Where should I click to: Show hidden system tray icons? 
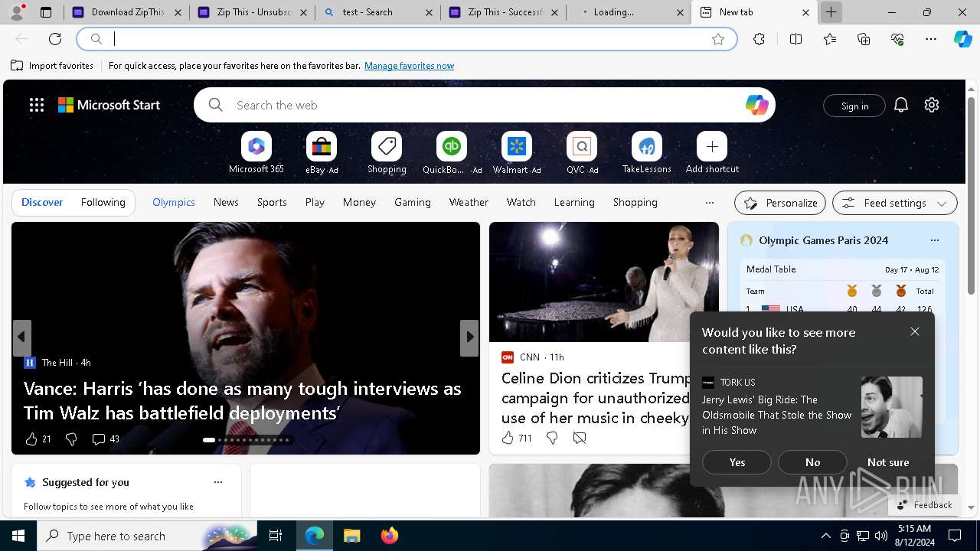(825, 536)
